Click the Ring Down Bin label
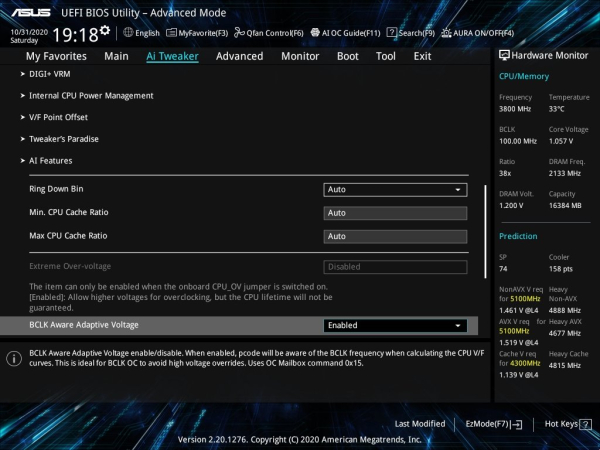 tap(56, 189)
